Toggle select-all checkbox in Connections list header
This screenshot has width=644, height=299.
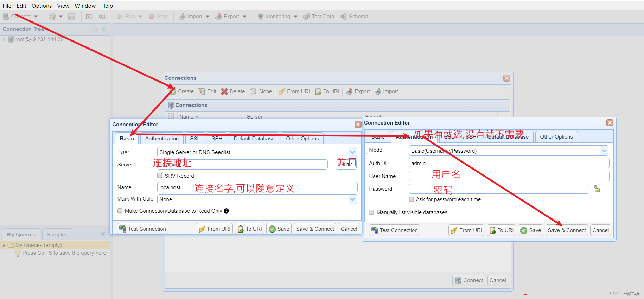point(171,116)
